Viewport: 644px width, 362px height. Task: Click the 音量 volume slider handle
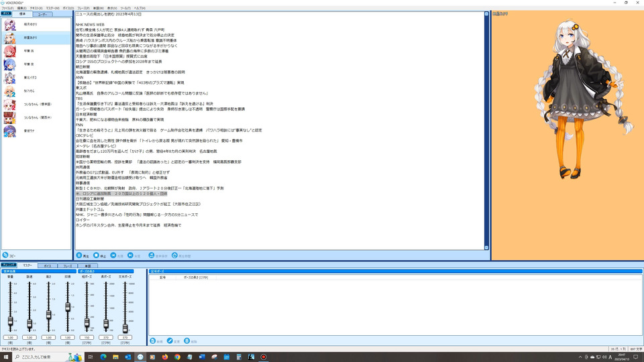point(10,321)
